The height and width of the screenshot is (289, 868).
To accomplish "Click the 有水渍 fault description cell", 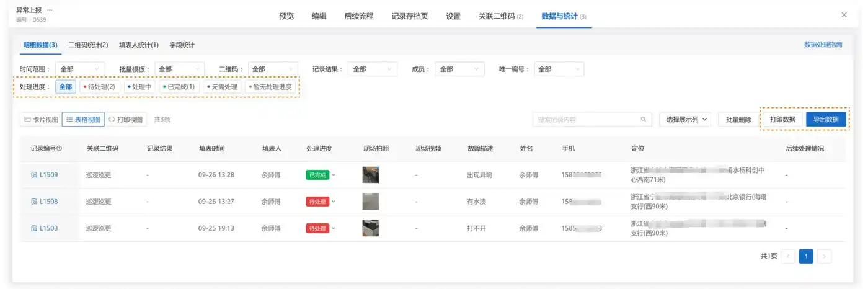I will [x=476, y=202].
